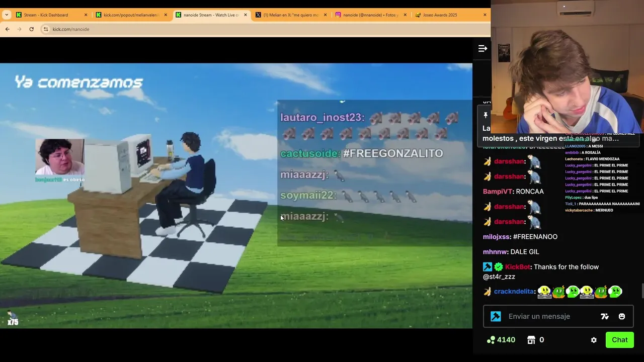This screenshot has width=644, height=362.
Task: Click the #FREENANOO chat message
Action: (x=535, y=237)
